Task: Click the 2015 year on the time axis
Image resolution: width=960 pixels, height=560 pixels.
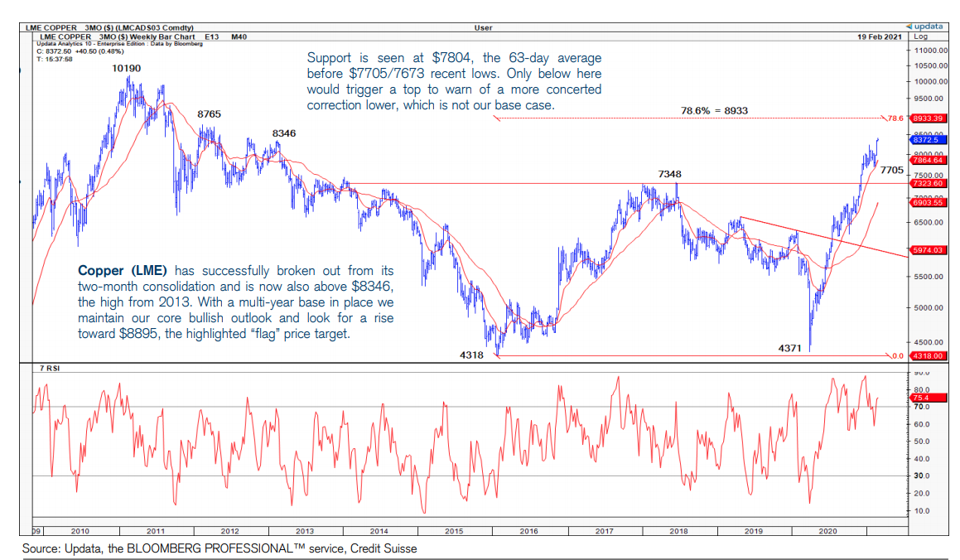Action: [x=453, y=530]
